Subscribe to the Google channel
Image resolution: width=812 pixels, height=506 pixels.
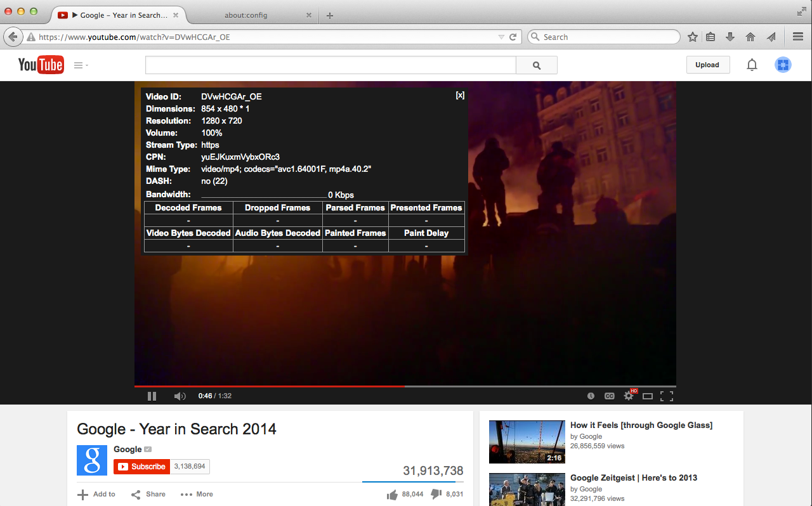(141, 467)
